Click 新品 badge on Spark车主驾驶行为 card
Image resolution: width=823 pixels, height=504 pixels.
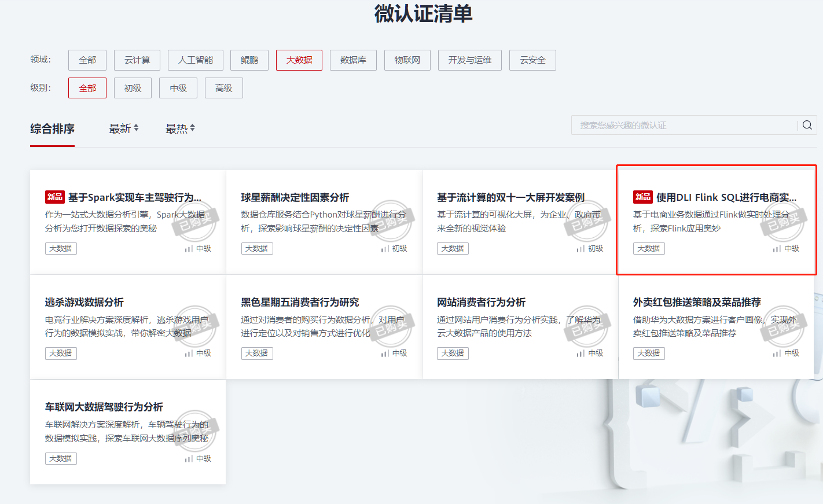coord(55,197)
